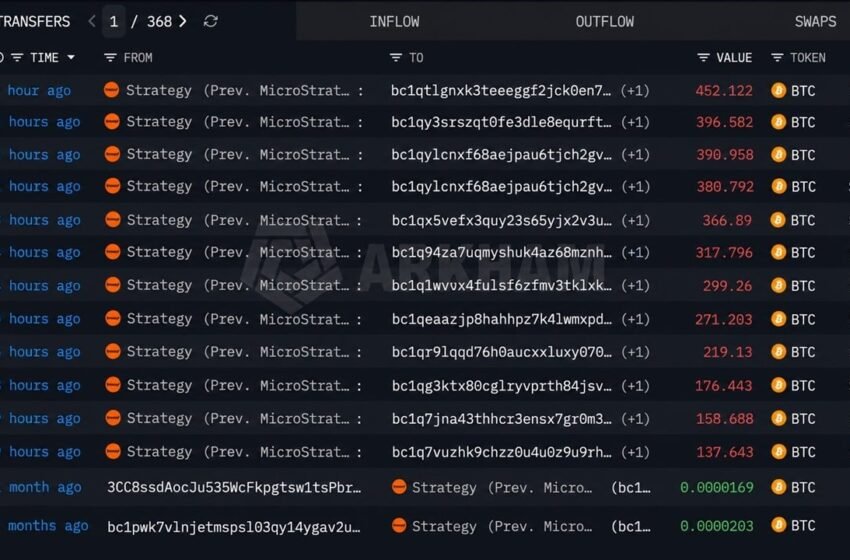
Task: Expand (+1) recipients in 452.122 row
Action: pos(635,91)
